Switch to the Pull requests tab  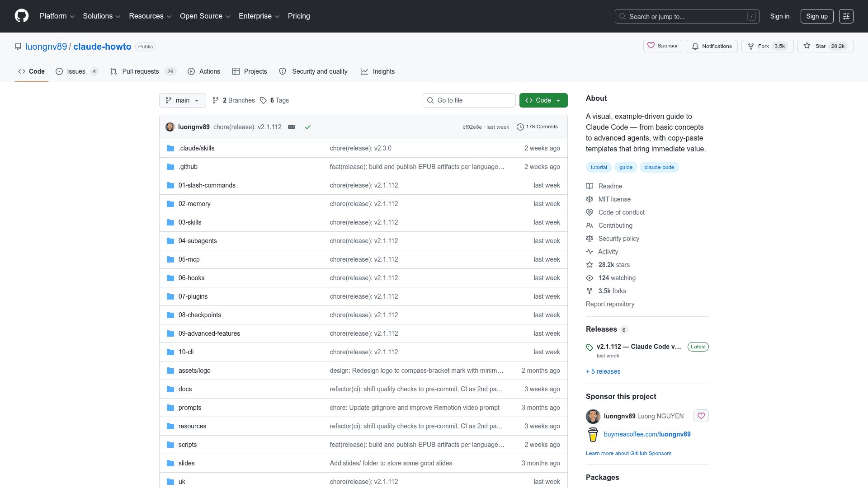coord(140,71)
